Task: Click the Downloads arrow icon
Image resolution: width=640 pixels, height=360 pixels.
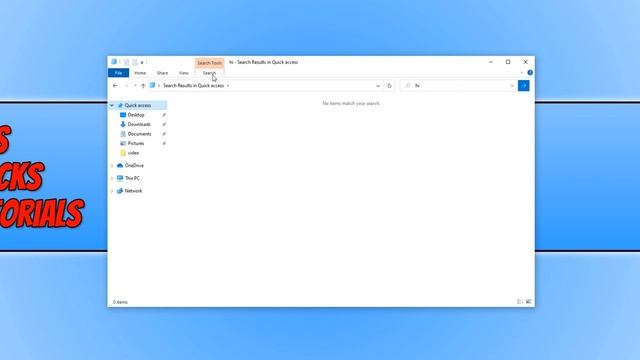Action: pyautogui.click(x=123, y=124)
